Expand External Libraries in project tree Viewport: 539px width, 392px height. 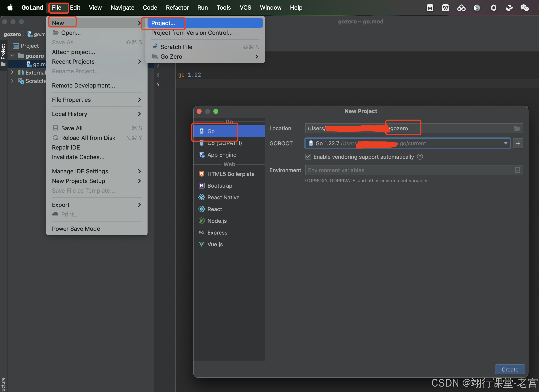pyautogui.click(x=12, y=72)
